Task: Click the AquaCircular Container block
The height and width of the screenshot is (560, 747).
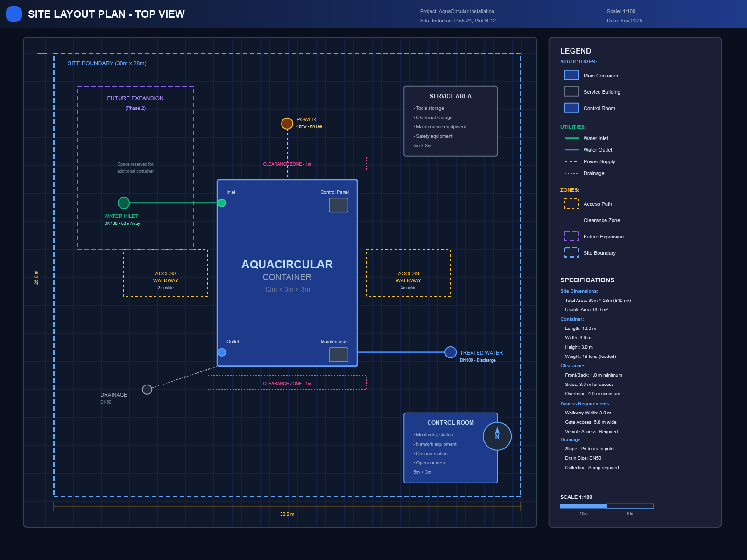Action: click(287, 273)
